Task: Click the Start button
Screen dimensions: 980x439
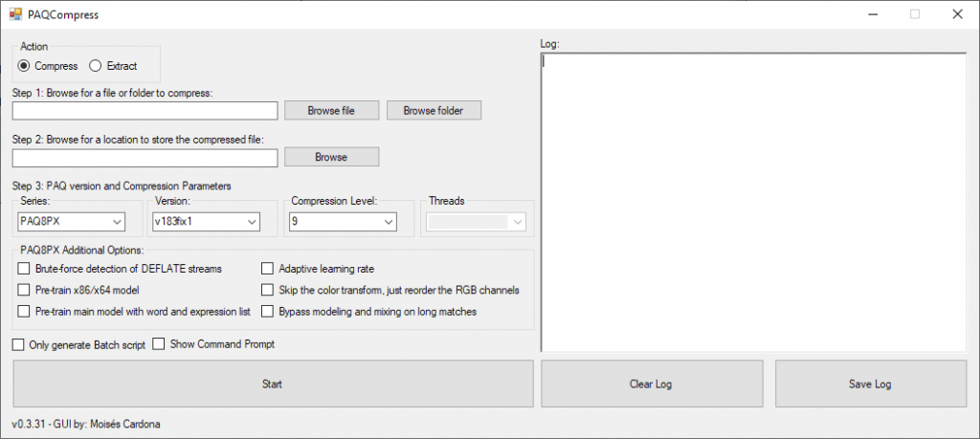Action: coord(273,384)
